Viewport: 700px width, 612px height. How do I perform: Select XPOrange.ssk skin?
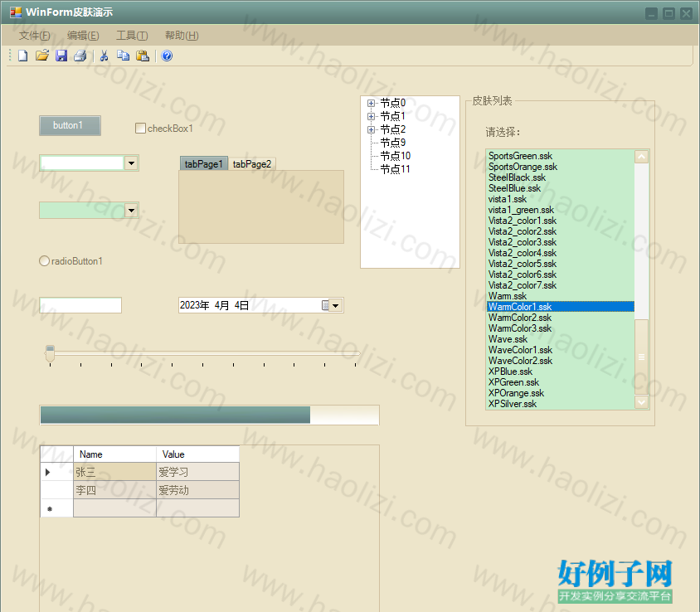point(561,393)
